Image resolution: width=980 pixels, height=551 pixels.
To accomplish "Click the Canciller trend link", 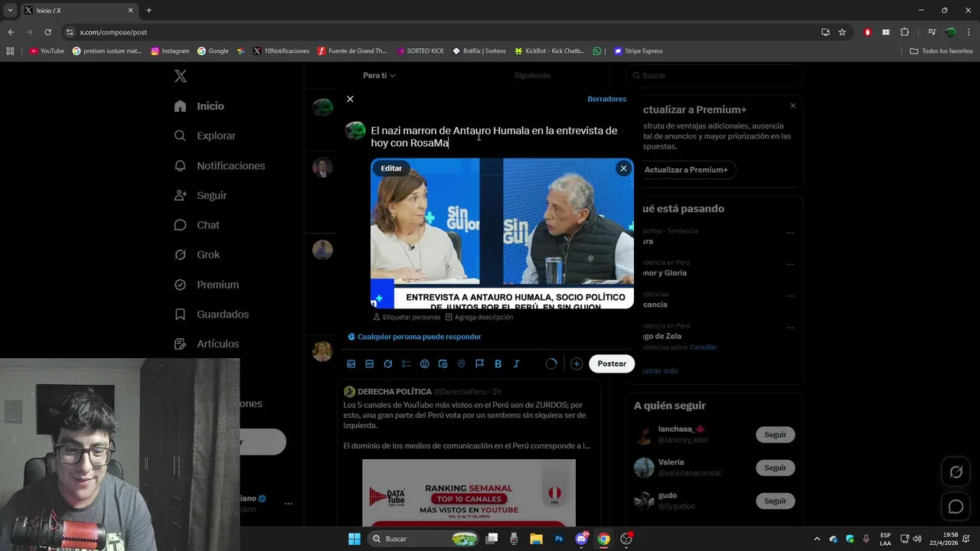I will 703,347.
